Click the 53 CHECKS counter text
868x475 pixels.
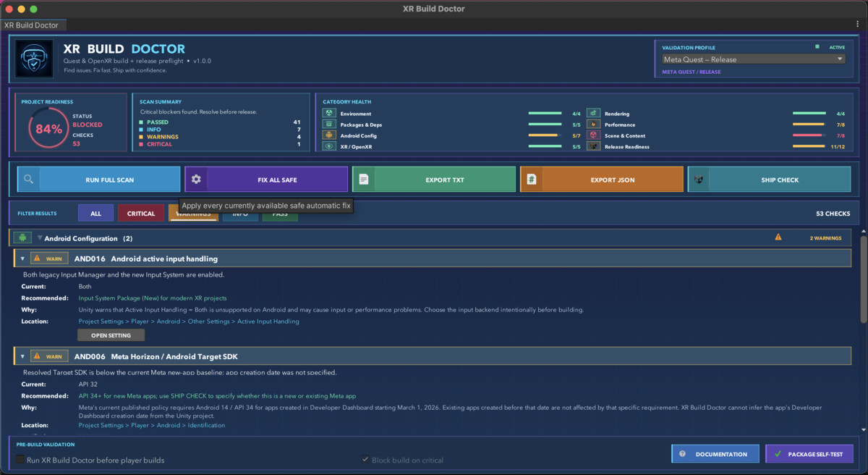pyautogui.click(x=833, y=214)
